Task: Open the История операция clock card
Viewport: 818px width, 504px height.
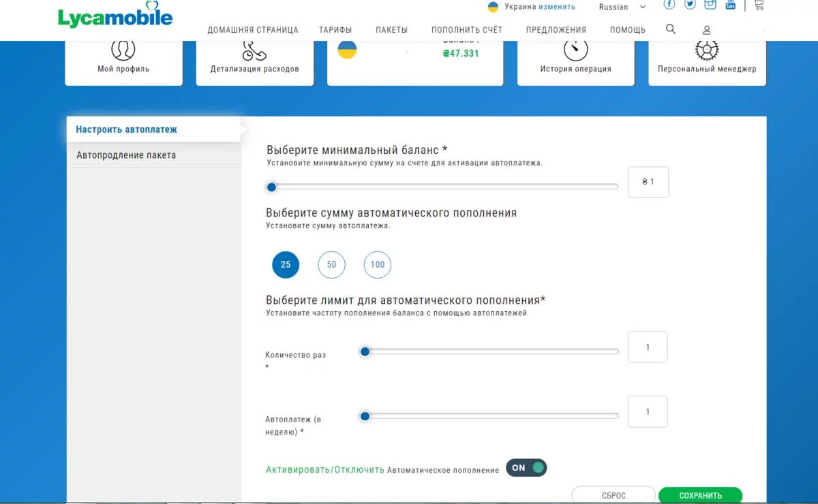Action: (x=576, y=63)
